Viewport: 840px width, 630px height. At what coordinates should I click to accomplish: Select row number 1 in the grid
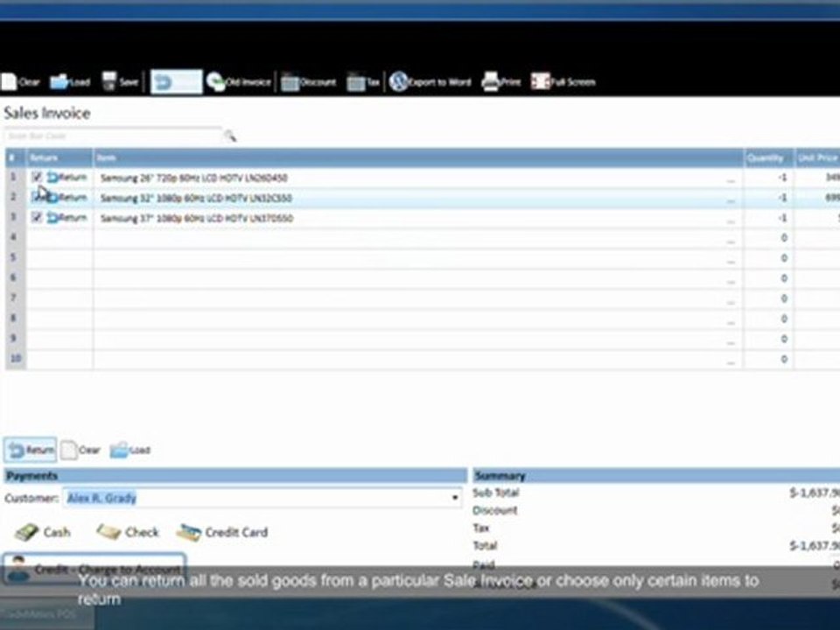pyautogui.click(x=15, y=178)
